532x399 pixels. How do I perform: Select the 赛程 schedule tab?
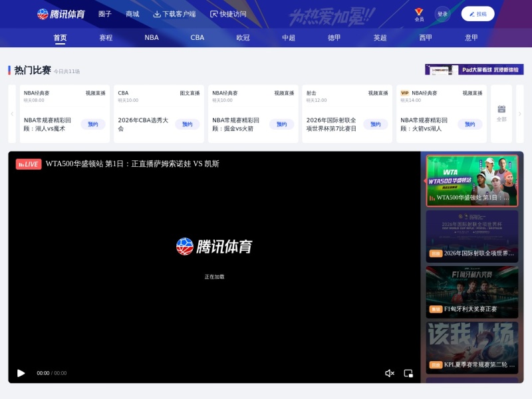point(106,38)
